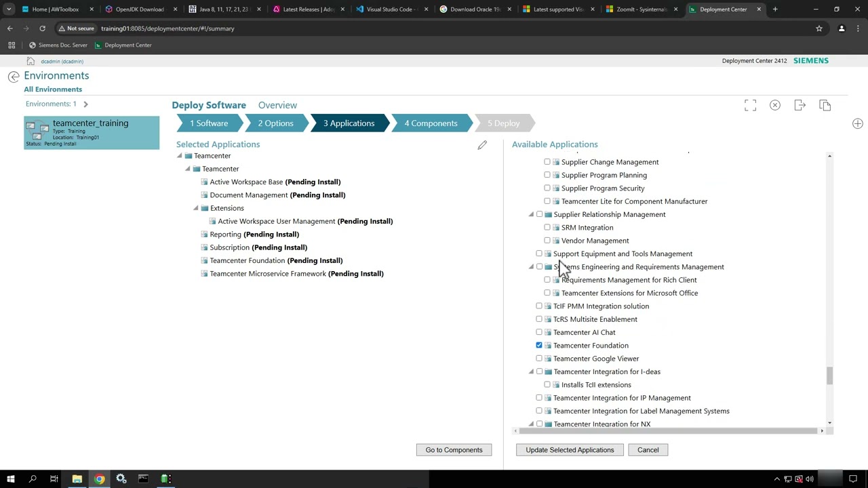868x488 pixels.
Task: Open the Windows Start menu
Action: tap(10, 479)
